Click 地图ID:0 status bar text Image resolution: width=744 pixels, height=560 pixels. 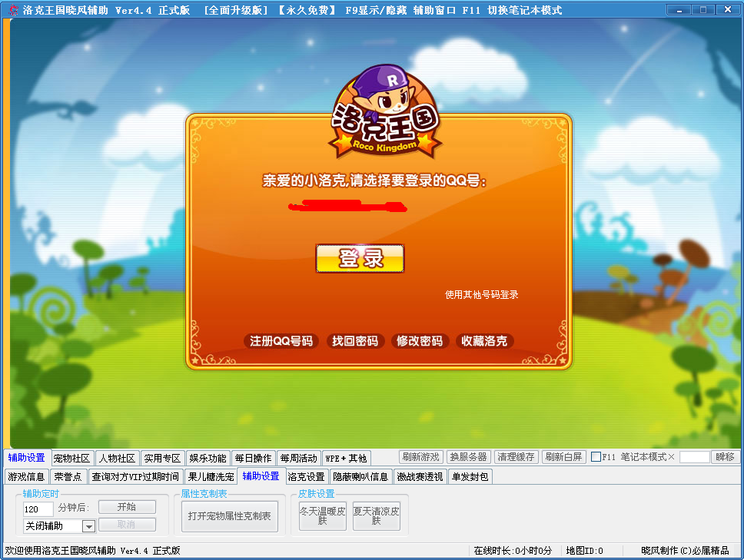point(585,551)
